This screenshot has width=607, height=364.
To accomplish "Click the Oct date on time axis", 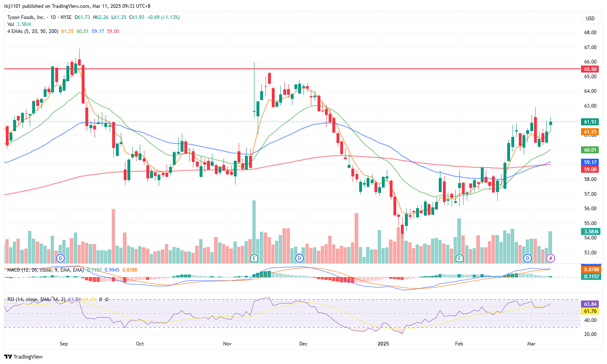I will point(140,344).
